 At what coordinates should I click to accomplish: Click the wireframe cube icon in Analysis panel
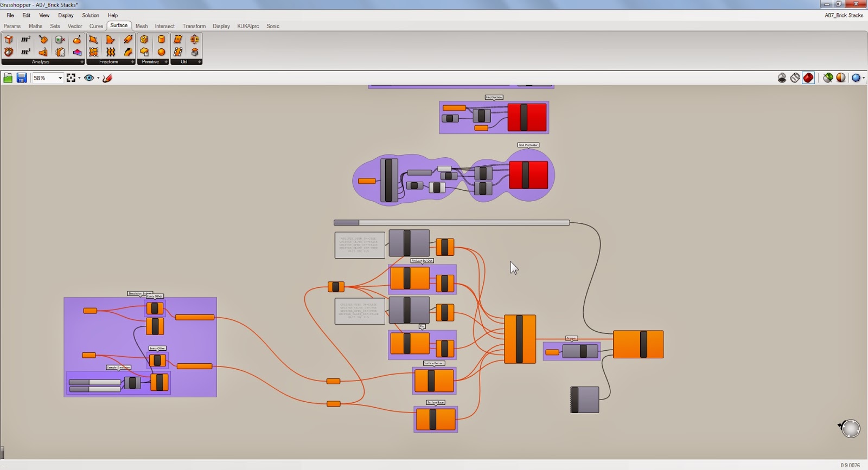coord(9,40)
